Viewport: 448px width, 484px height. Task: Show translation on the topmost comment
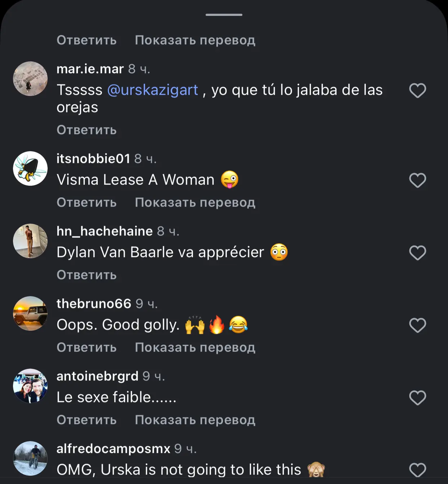pyautogui.click(x=195, y=40)
